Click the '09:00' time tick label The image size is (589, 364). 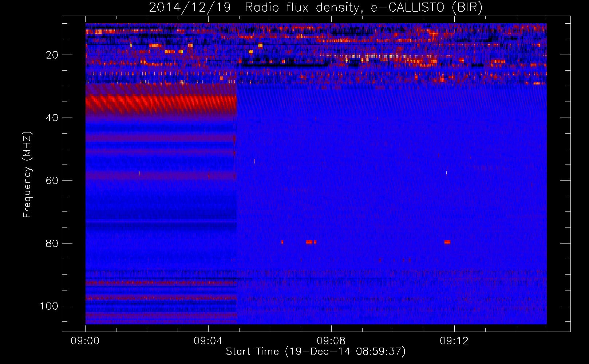point(85,341)
